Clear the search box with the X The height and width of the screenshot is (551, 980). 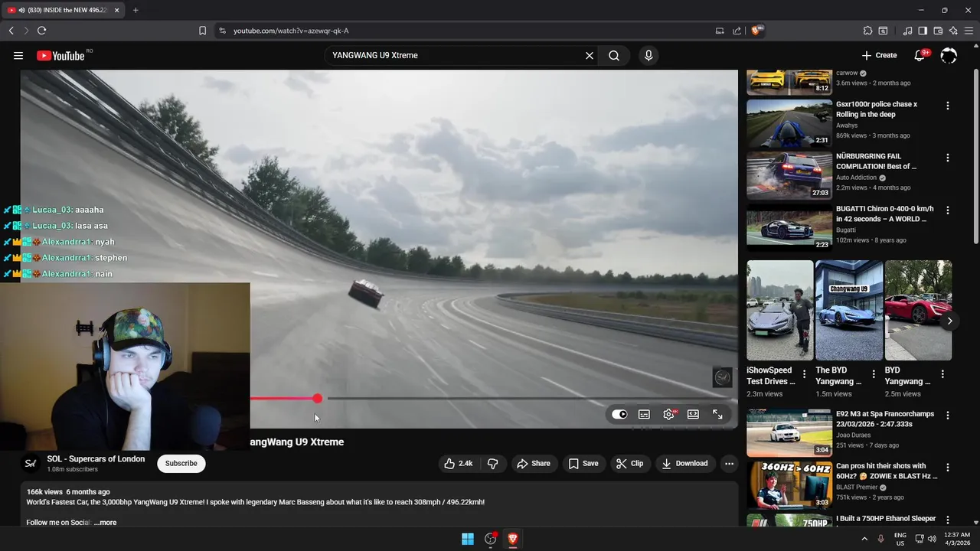(x=590, y=55)
